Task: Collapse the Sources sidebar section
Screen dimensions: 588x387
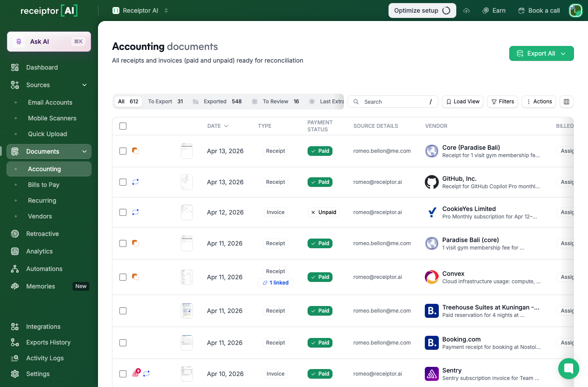Action: [x=84, y=85]
